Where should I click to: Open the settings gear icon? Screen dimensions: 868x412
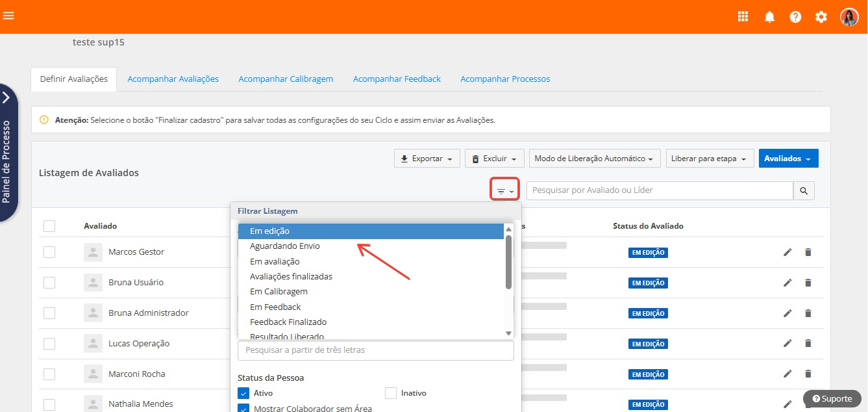tap(821, 17)
